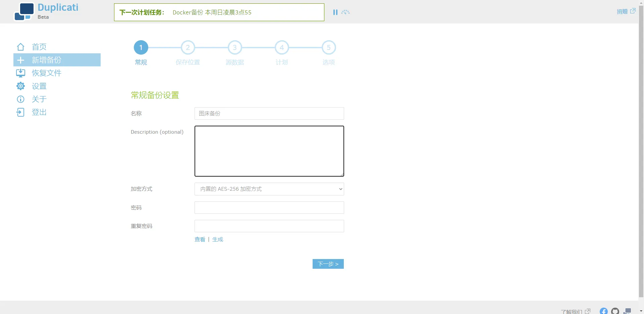Screen dimensions: 644x314
Task: Focus the 密码 input field
Action: 269,208
